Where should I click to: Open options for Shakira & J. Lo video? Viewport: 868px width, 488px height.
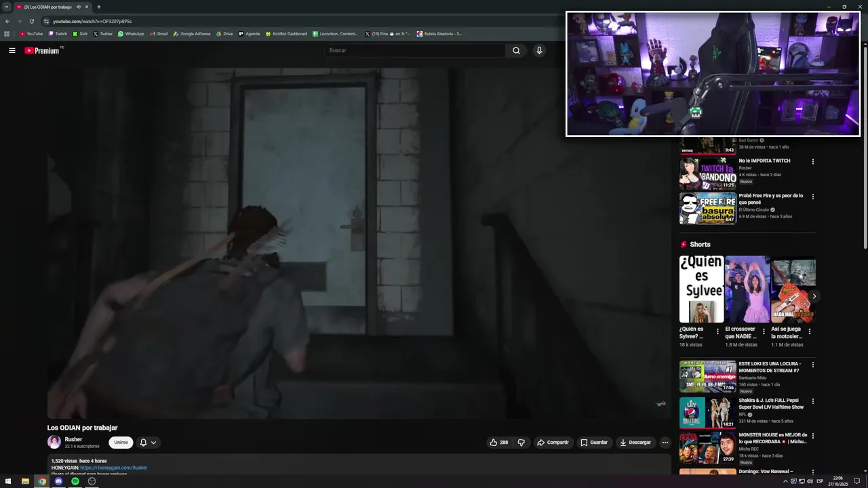(812, 401)
